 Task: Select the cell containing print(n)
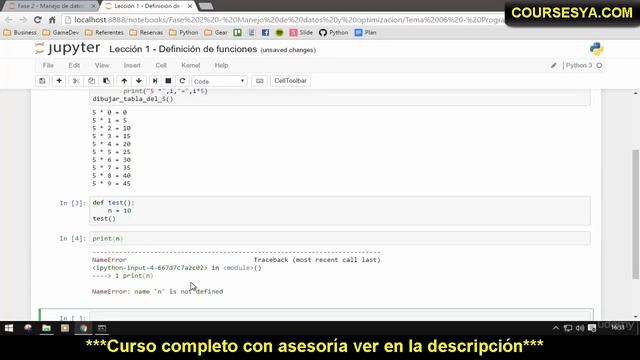[x=340, y=238]
